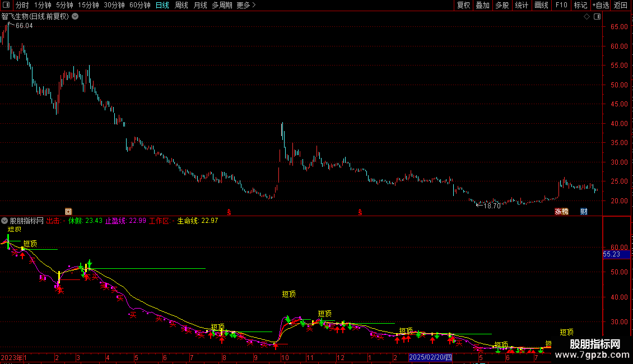Viewport: 633px width, 364px height.
Task: Click the 回 marker icon on chart bottom
Action: click(68, 212)
